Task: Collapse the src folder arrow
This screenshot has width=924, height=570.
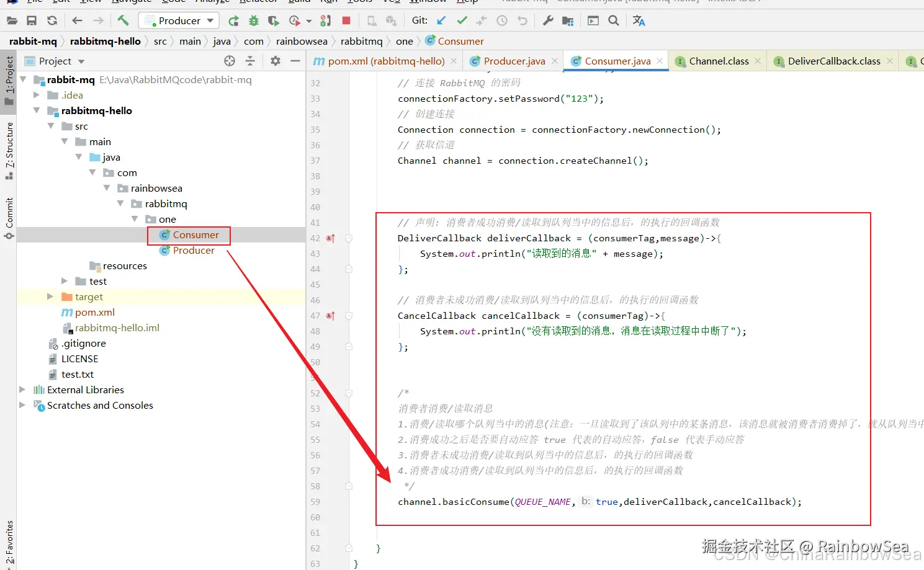Action: pos(51,126)
